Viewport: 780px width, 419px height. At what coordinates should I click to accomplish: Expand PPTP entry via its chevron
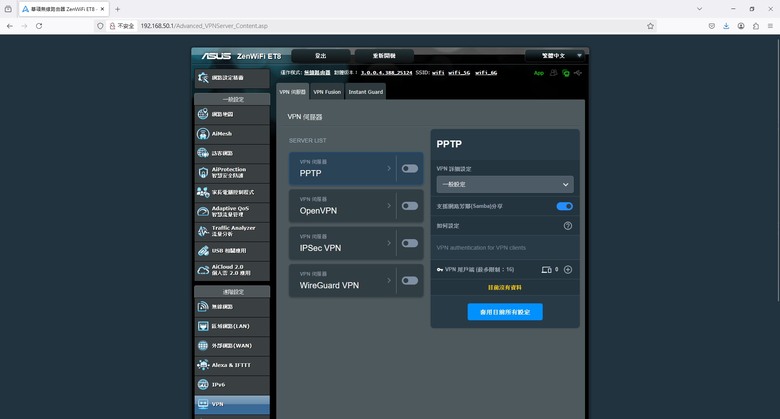pos(389,169)
